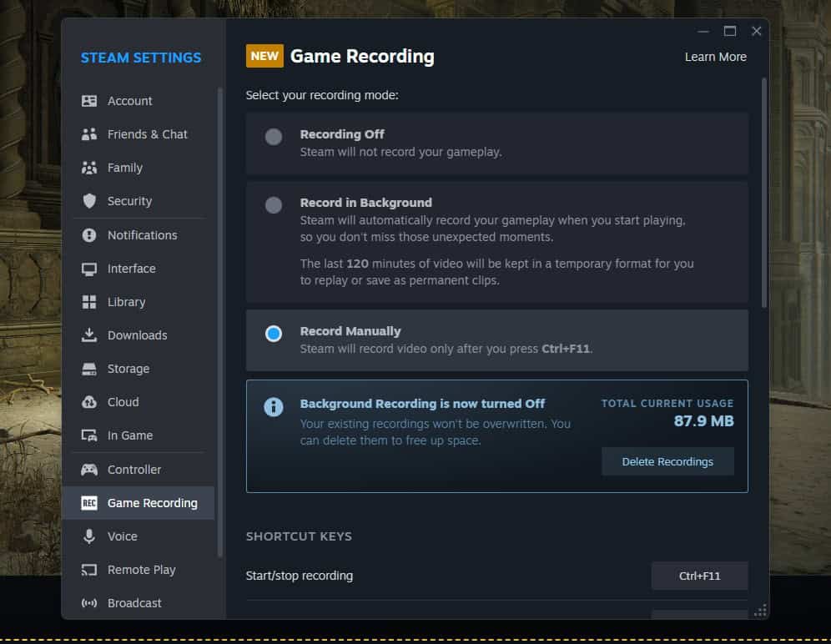Viewport: 831px width, 644px height.
Task: Click the Account card icon in sidebar
Action: 89,101
